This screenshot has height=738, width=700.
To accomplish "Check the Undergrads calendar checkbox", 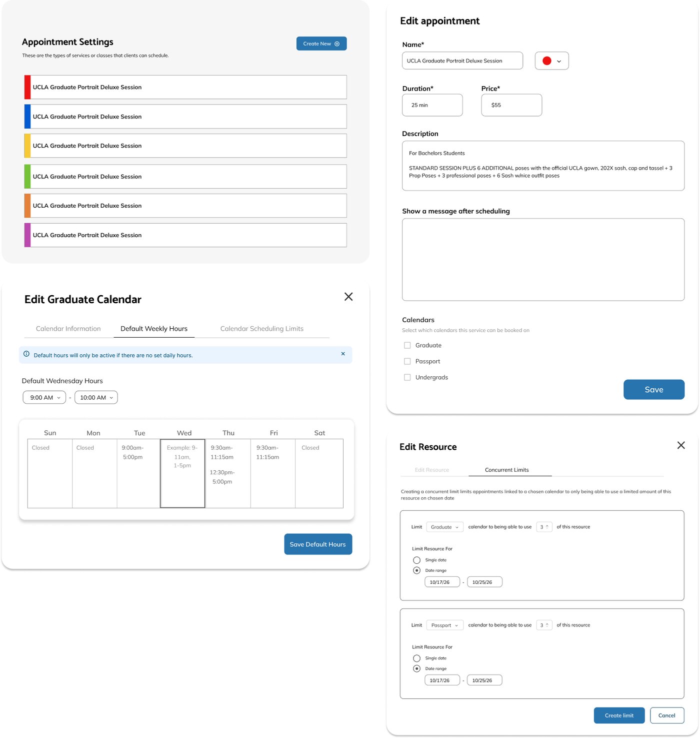I will click(407, 377).
